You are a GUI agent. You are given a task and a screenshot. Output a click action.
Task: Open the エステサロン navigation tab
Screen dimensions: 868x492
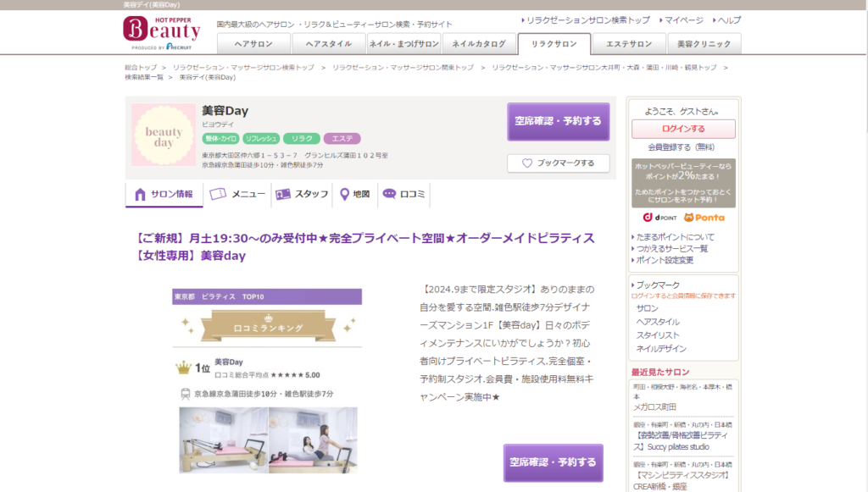[628, 44]
